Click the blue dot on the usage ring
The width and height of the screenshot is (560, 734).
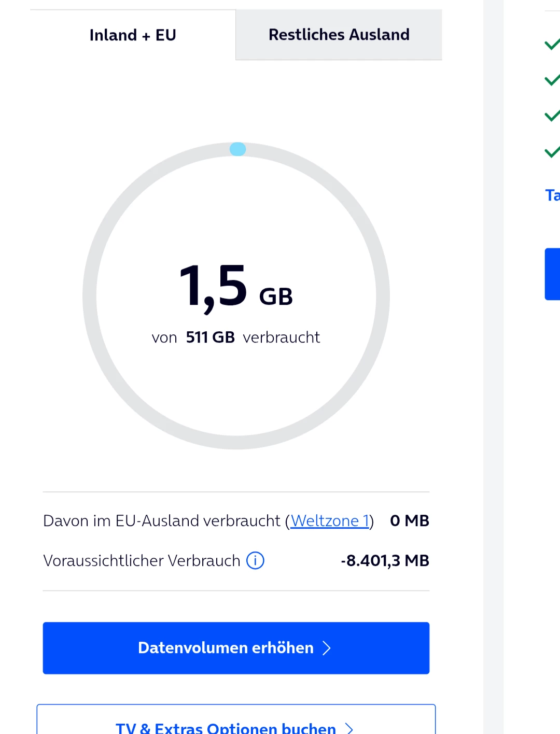tap(237, 149)
